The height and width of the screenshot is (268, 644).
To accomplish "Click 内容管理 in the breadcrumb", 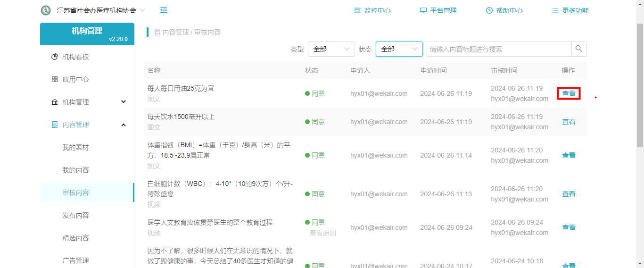I will click(175, 33).
